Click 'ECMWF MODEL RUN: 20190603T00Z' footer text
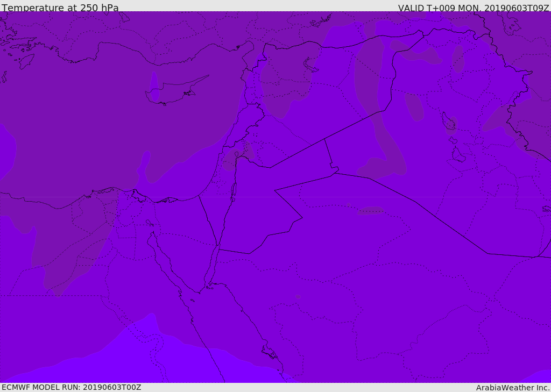Image resolution: width=551 pixels, height=392 pixels. (x=72, y=387)
